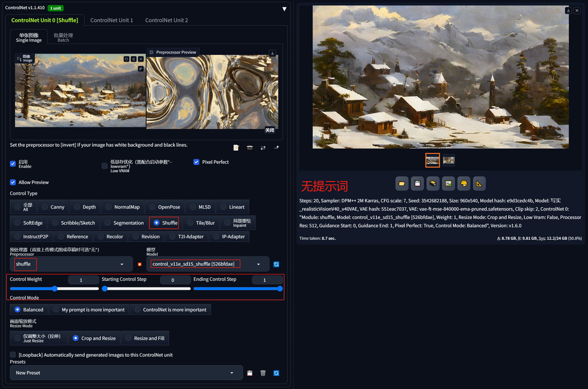Viewport: 588px width, 389px height.
Task: Click the triangle ruler icon under the output
Action: (479, 184)
